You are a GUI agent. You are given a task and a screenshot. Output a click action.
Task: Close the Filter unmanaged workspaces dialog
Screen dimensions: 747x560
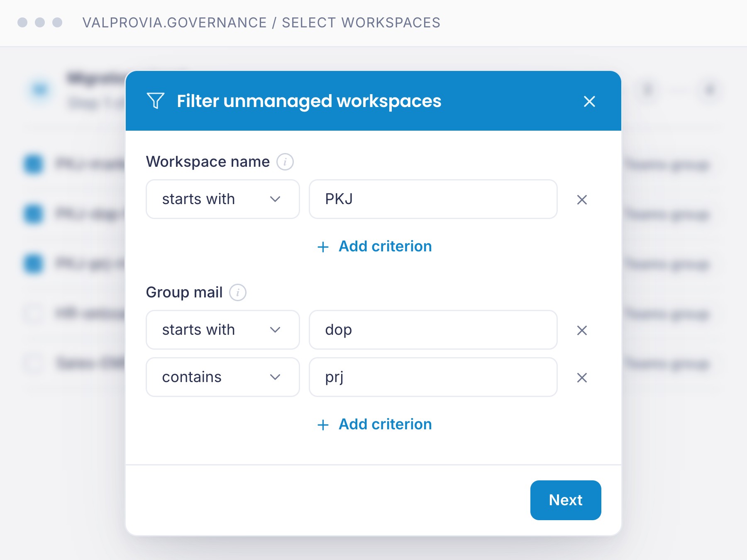coord(589,101)
